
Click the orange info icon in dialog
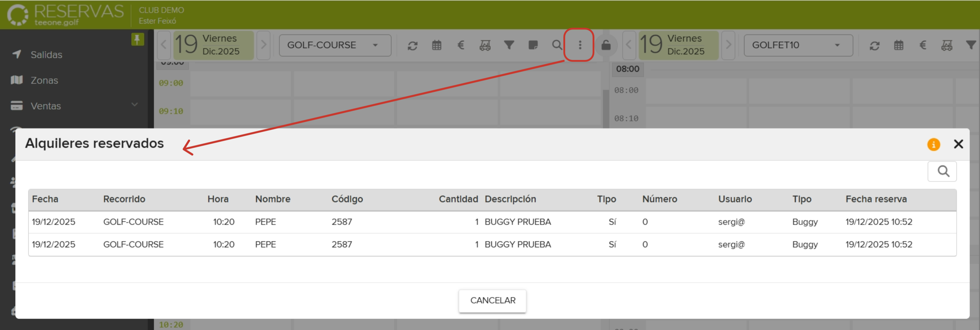tap(933, 145)
